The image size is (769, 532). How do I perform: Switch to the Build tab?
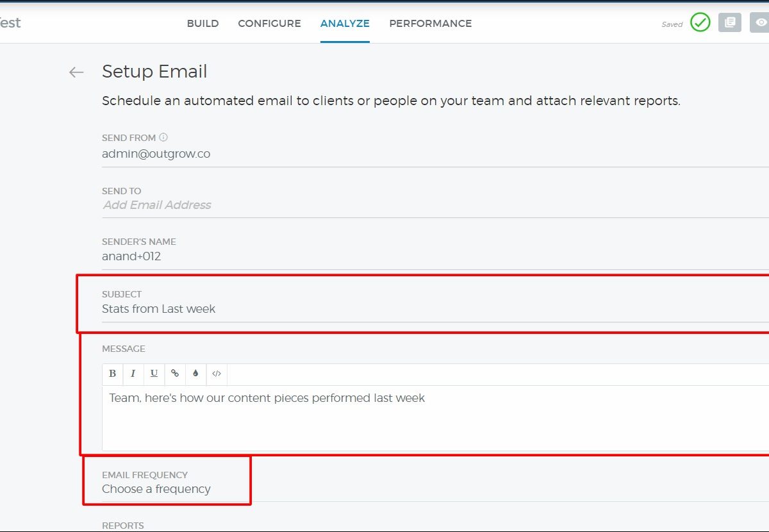tap(203, 24)
